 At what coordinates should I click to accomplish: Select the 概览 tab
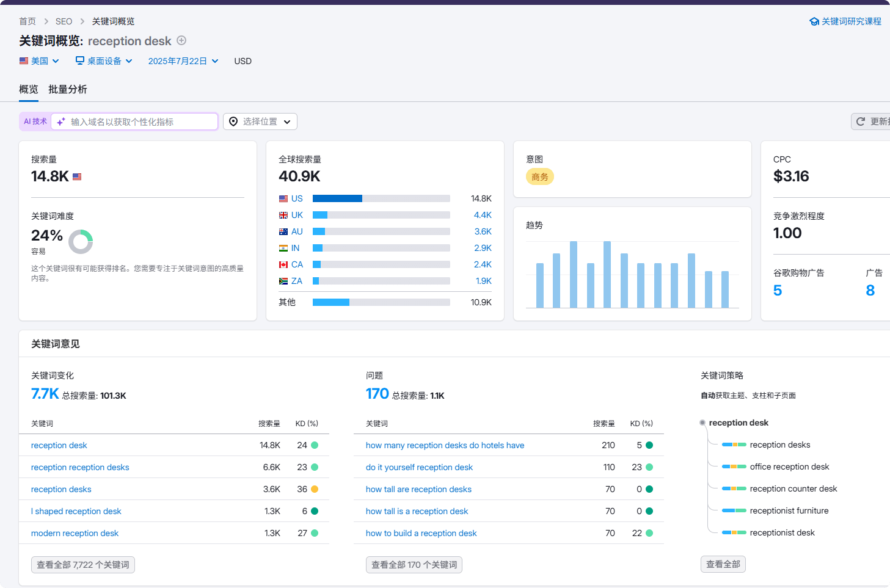tap(29, 89)
